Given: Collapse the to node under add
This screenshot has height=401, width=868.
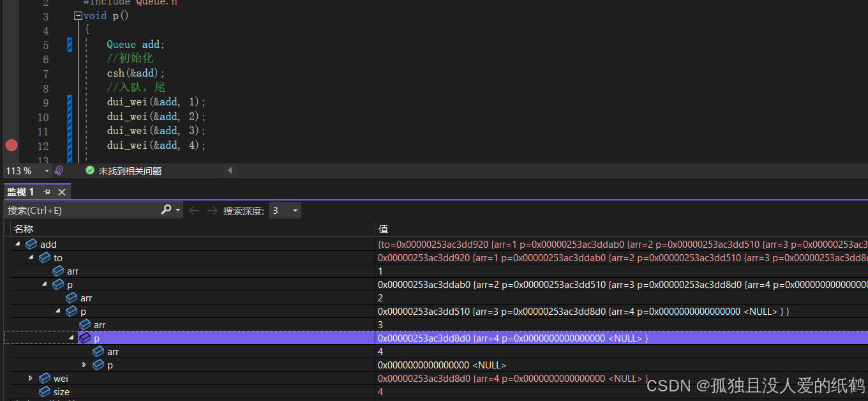Looking at the screenshot, I should [31, 257].
